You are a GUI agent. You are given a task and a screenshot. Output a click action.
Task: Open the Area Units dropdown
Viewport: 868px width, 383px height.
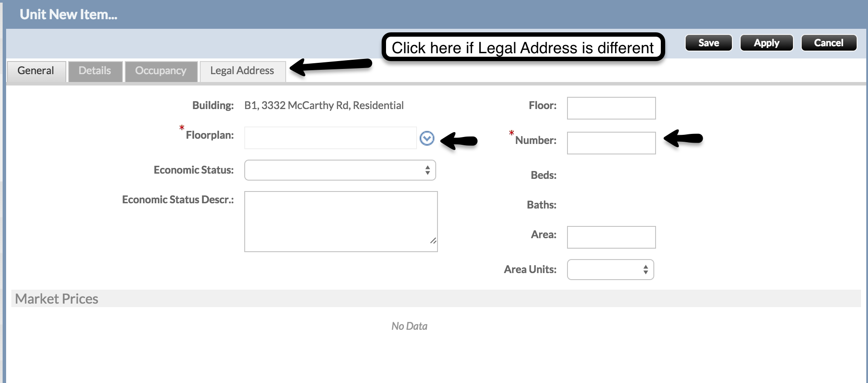click(x=610, y=270)
